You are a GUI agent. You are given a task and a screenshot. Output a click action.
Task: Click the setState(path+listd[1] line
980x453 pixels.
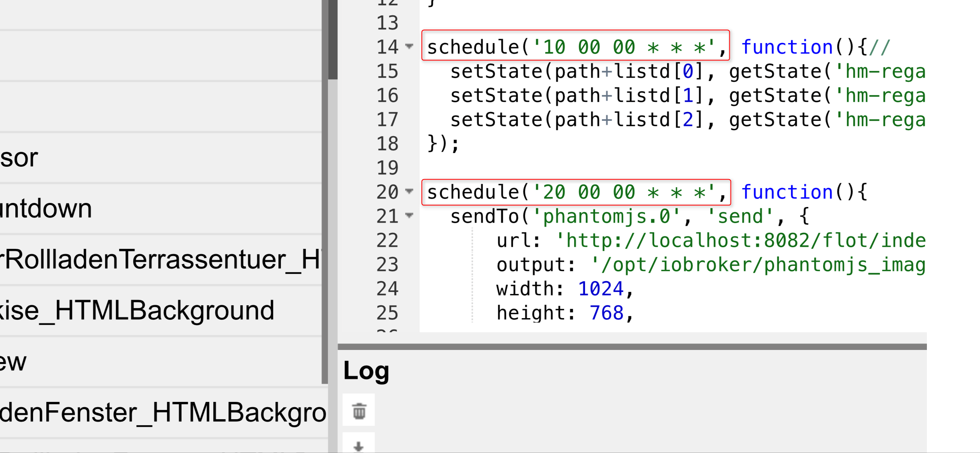(x=688, y=95)
